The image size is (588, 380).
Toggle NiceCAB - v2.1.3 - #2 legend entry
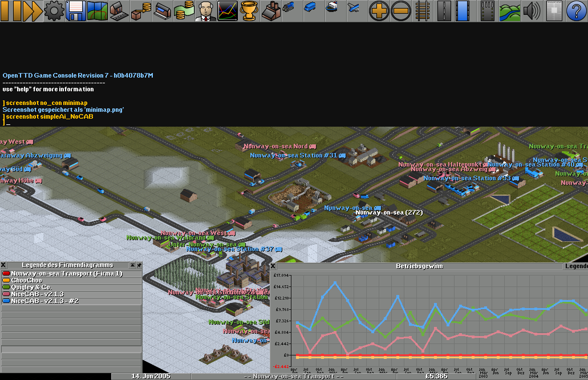[x=71, y=301]
